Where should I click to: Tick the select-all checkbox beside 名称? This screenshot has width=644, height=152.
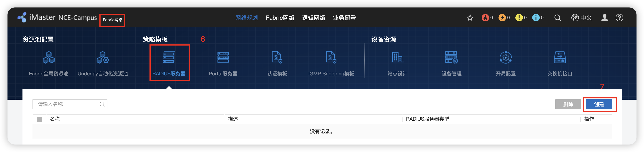(40, 119)
